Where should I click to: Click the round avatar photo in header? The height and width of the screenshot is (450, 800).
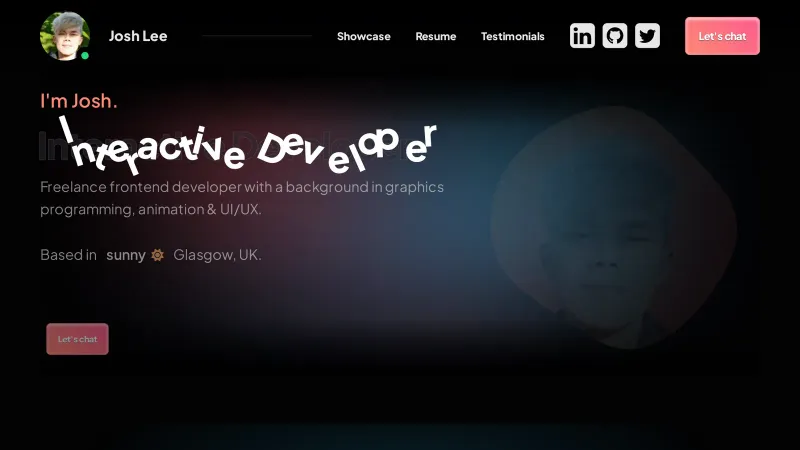(x=64, y=36)
